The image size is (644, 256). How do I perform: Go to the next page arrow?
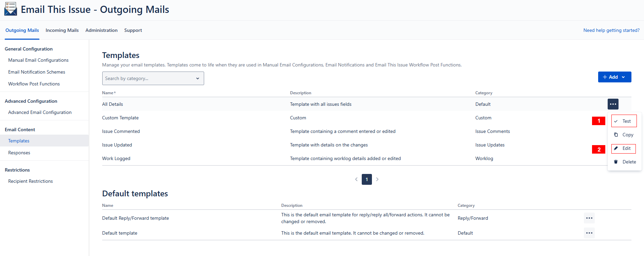point(377,179)
